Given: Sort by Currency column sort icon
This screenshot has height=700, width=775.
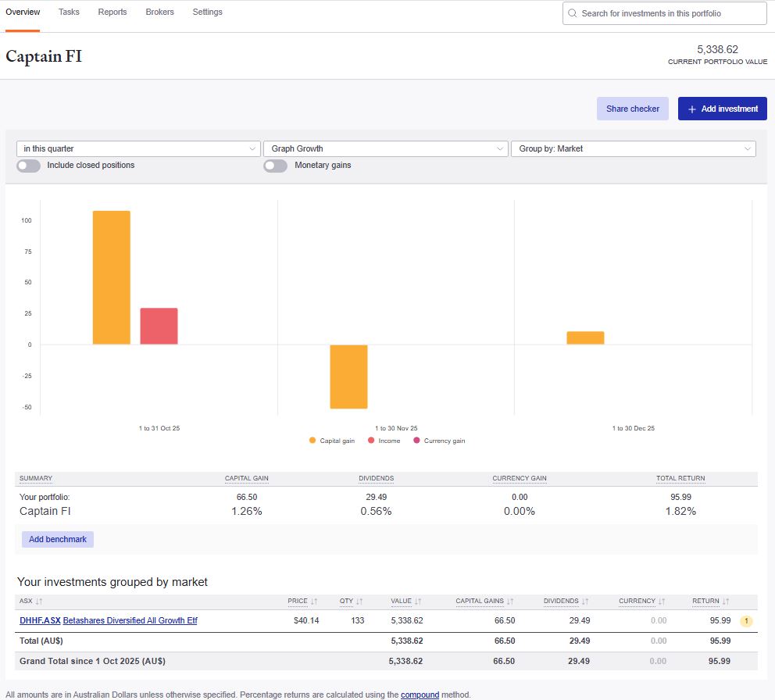Looking at the screenshot, I should (x=662, y=602).
